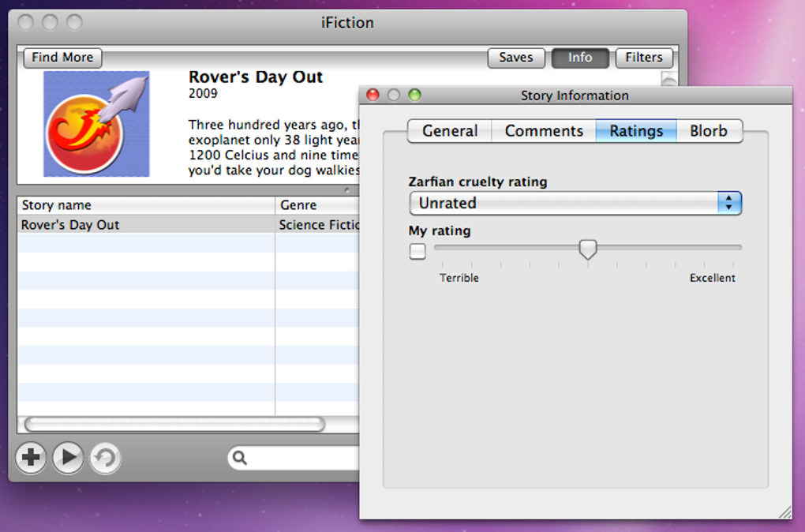Zoom the Story Information window with the green button
Image resolution: width=805 pixels, height=532 pixels.
pos(414,96)
